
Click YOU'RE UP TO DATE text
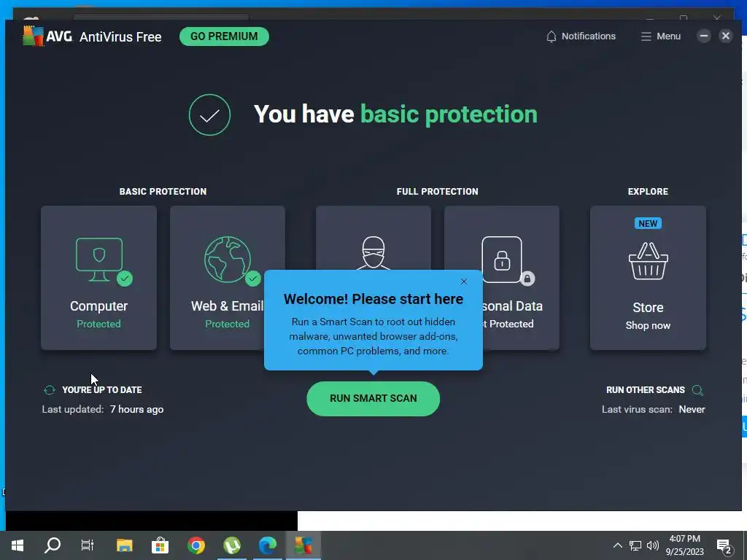102,390
